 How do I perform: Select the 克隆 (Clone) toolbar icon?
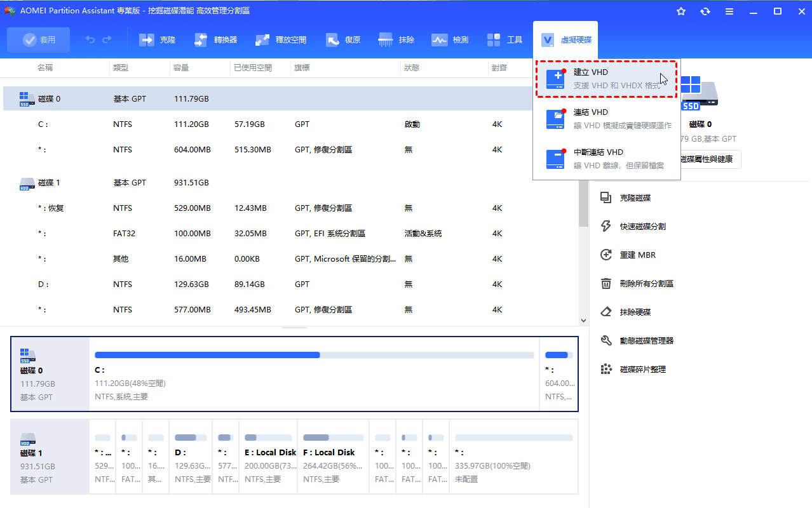click(156, 39)
